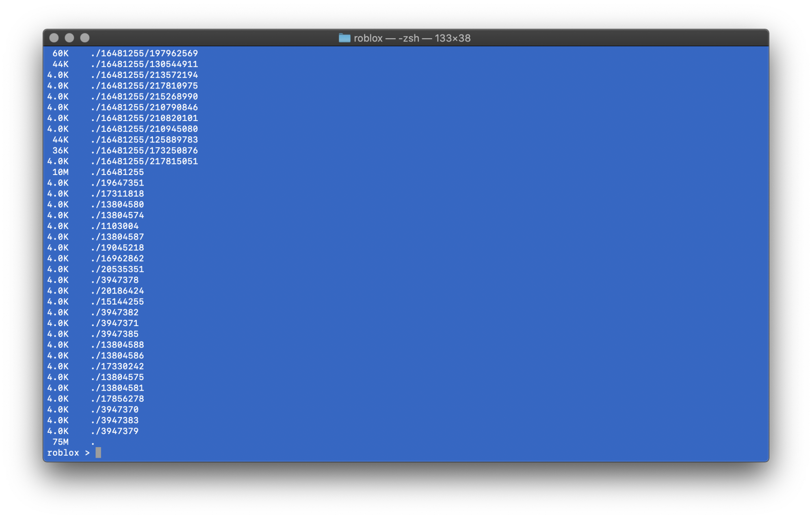Click the directory entry ./1103004

click(115, 226)
